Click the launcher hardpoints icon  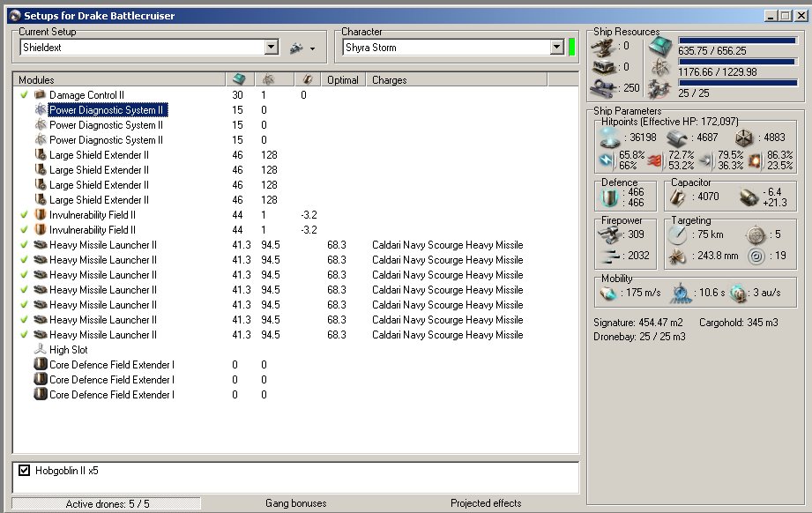(x=603, y=67)
